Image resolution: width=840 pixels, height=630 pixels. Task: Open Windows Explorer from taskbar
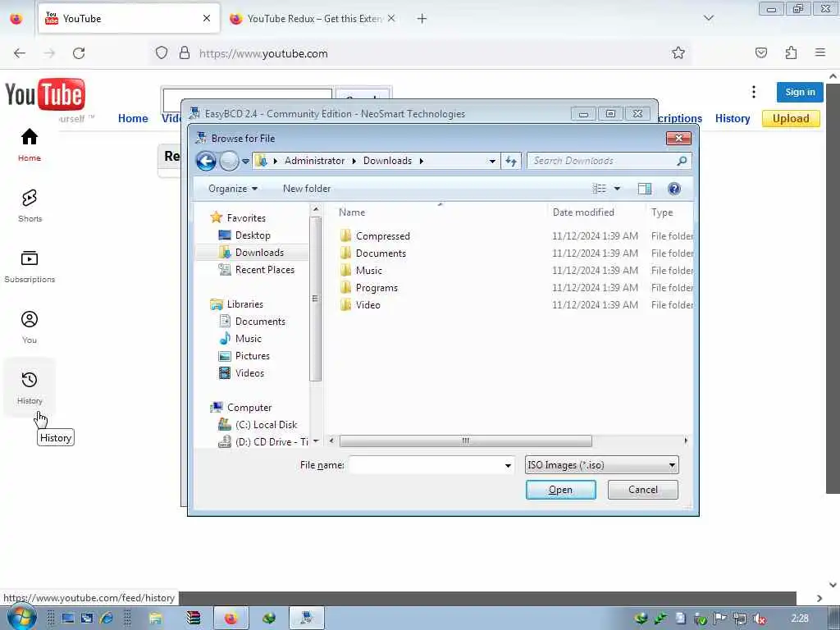[155, 619]
